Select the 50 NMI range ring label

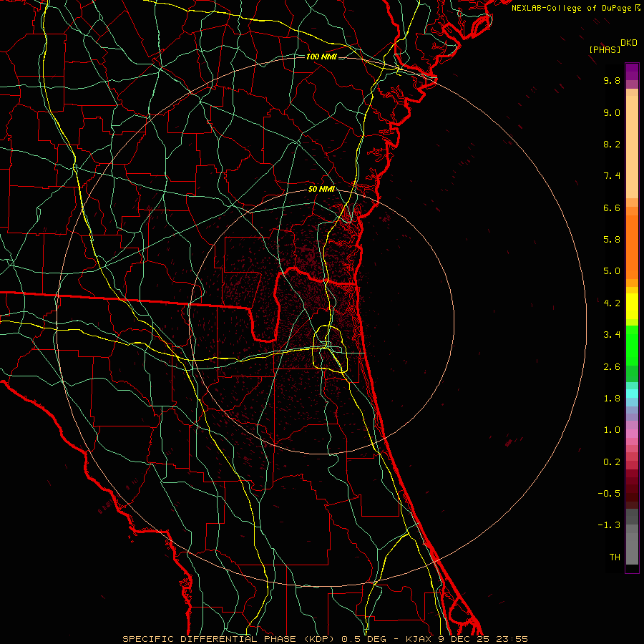click(321, 190)
